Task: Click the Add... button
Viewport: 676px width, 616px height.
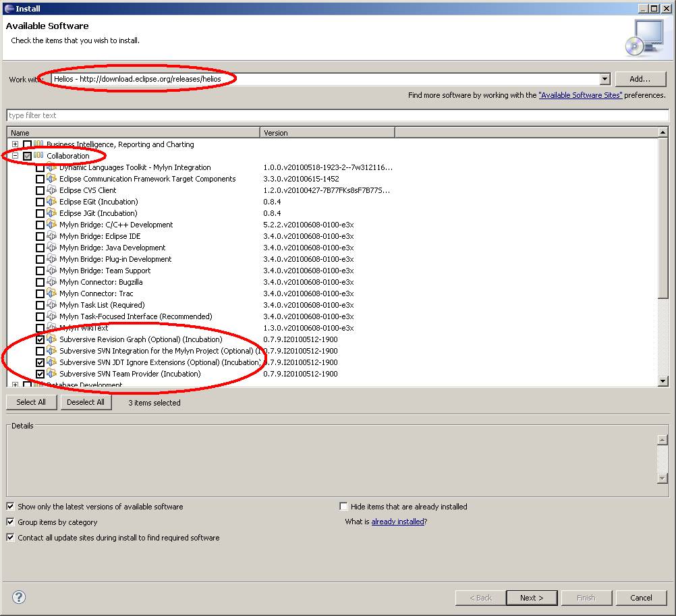Action: click(x=640, y=79)
